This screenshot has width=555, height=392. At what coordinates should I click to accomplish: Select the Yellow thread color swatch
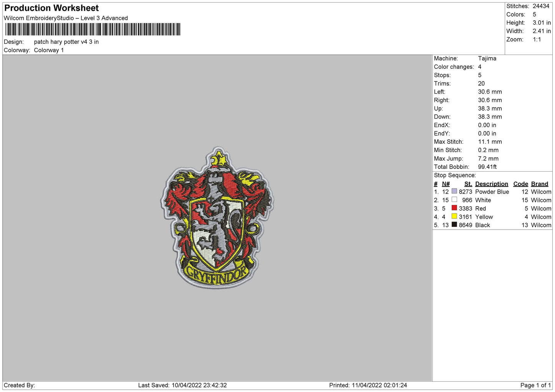pyautogui.click(x=454, y=217)
